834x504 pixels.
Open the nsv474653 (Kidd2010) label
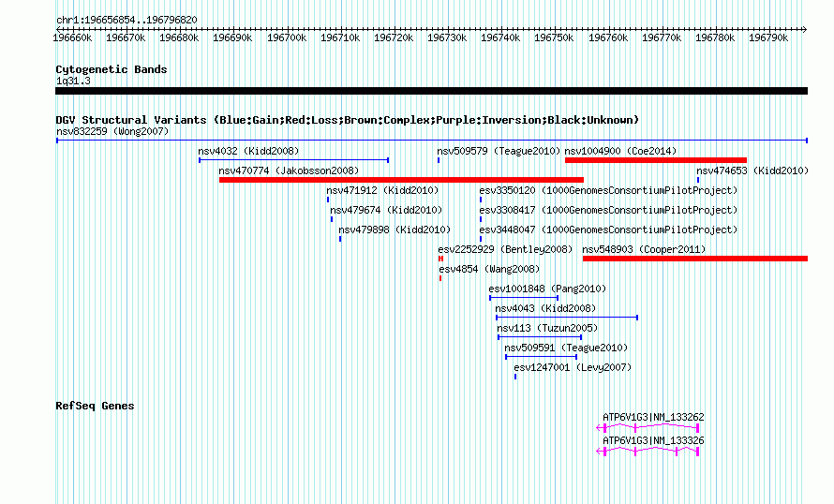[752, 170]
